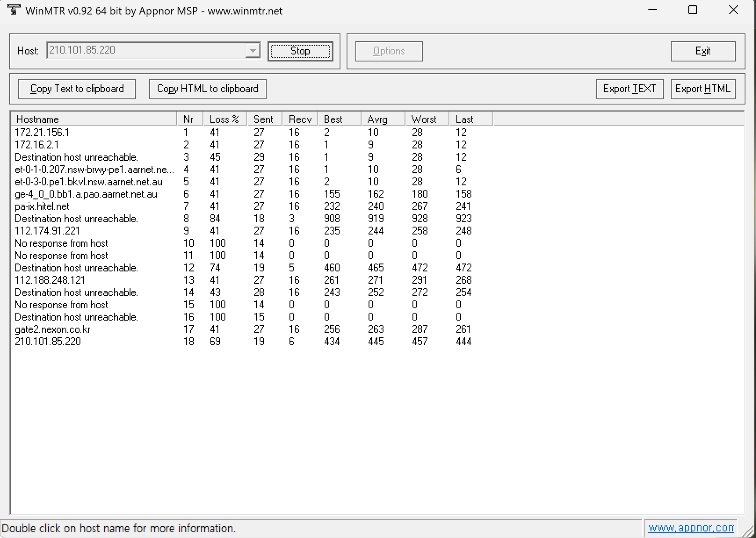The height and width of the screenshot is (538, 756).
Task: Close the WinMTR window
Action: pos(733,10)
